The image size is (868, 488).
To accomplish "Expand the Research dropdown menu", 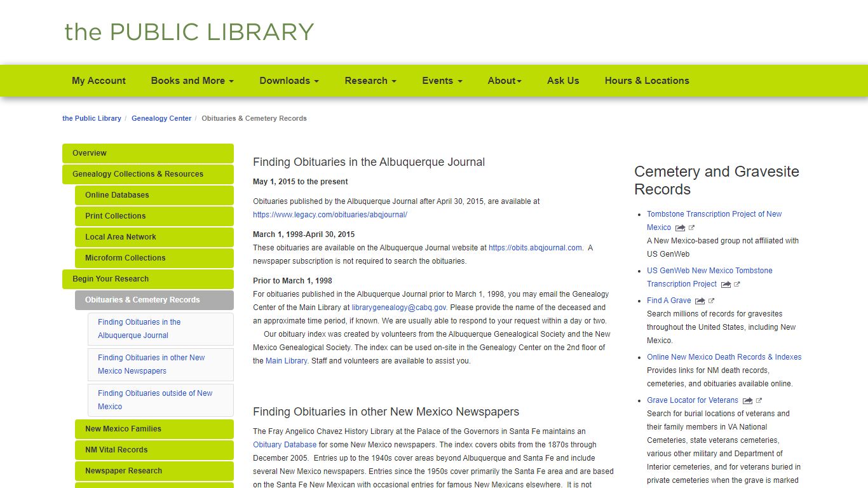I will (x=370, y=81).
